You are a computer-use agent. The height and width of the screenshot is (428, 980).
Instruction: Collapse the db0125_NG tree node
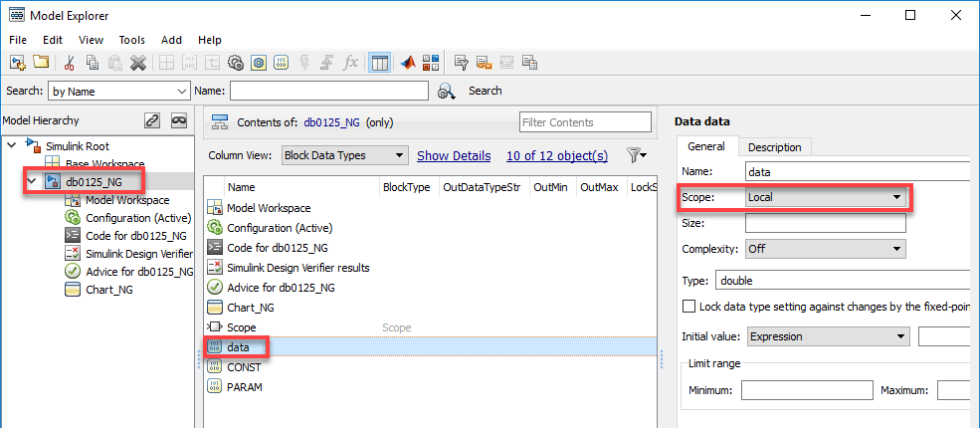[x=31, y=182]
